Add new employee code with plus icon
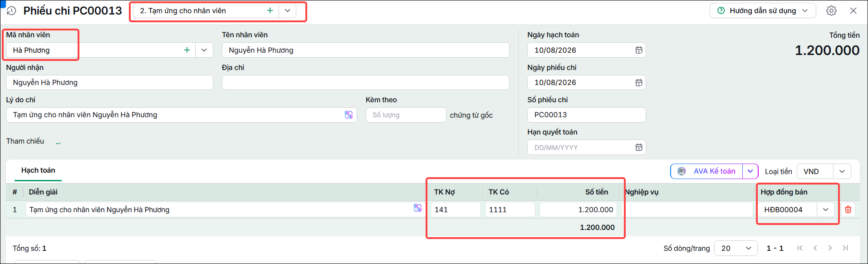This screenshot has width=868, height=264. click(187, 50)
